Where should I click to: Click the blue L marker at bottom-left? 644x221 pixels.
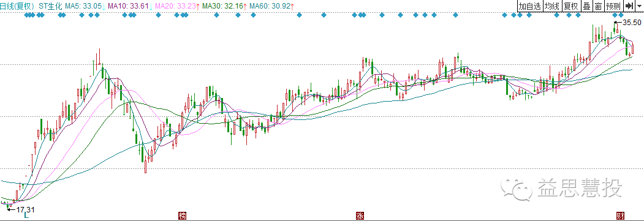click(26, 215)
